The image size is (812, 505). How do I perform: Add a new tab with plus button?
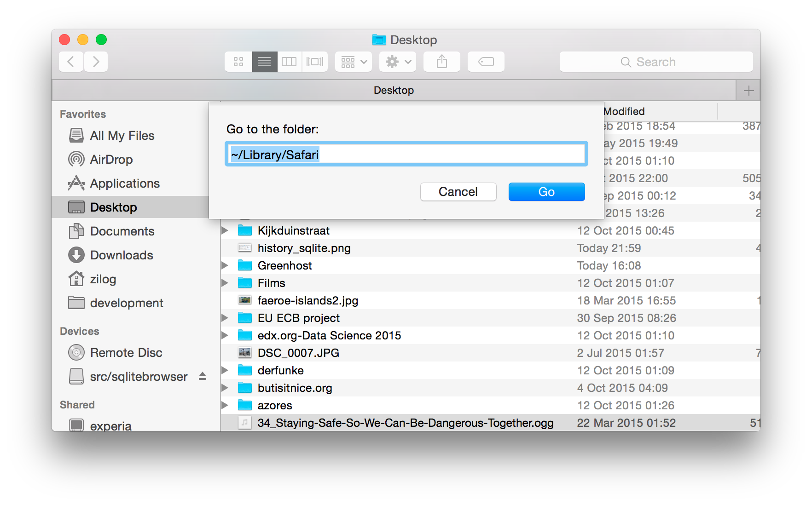748,91
